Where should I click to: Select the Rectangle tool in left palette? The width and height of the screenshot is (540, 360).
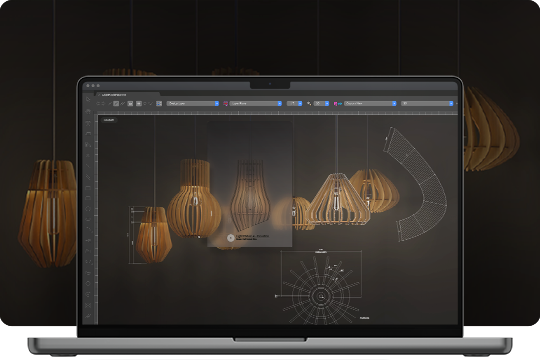click(x=88, y=188)
